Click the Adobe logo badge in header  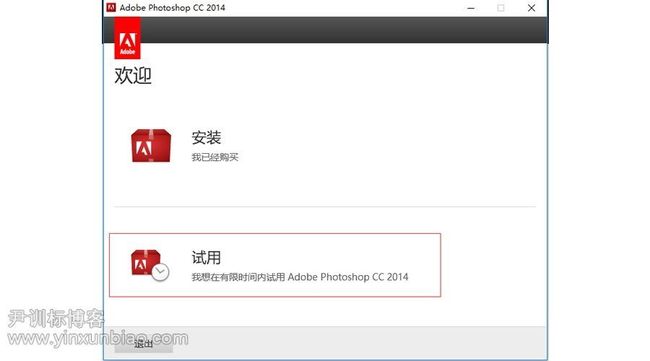click(127, 38)
